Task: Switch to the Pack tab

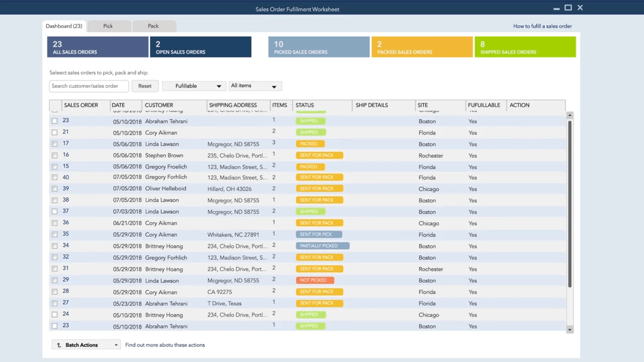Action: point(153,26)
